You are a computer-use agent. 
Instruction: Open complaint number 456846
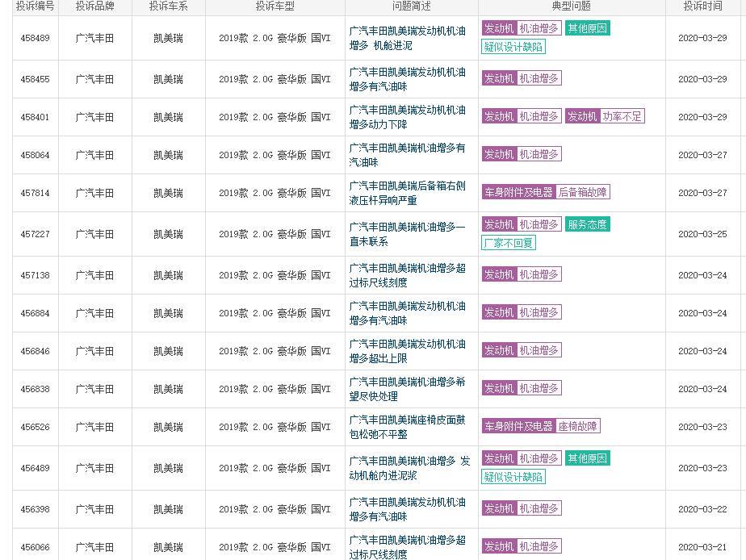tap(36, 352)
